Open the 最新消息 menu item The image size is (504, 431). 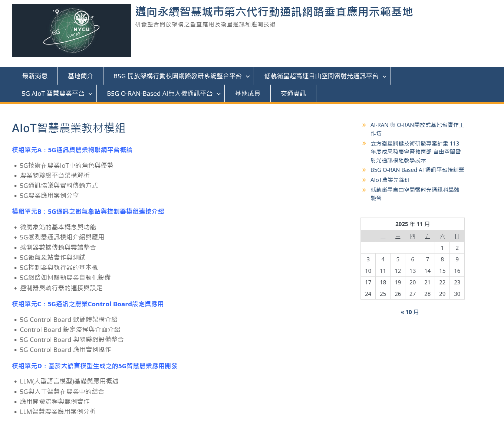[35, 76]
